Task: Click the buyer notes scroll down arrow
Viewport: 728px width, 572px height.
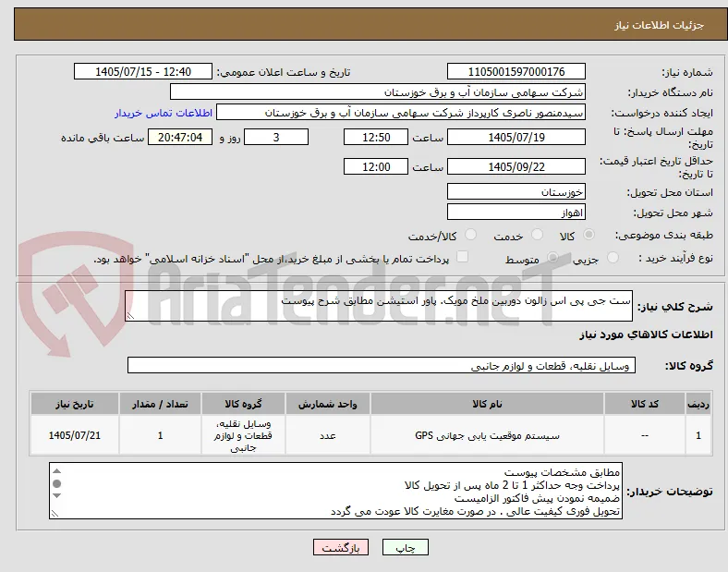Action: [56, 496]
